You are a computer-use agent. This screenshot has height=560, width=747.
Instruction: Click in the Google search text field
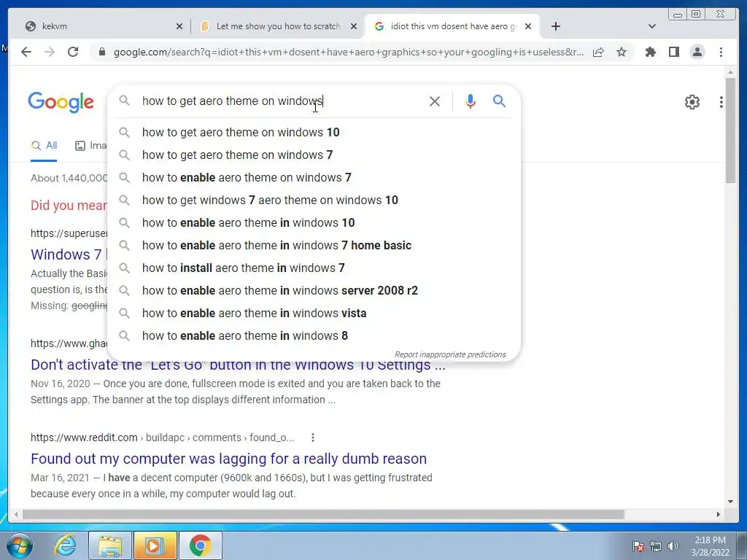tap(281, 101)
